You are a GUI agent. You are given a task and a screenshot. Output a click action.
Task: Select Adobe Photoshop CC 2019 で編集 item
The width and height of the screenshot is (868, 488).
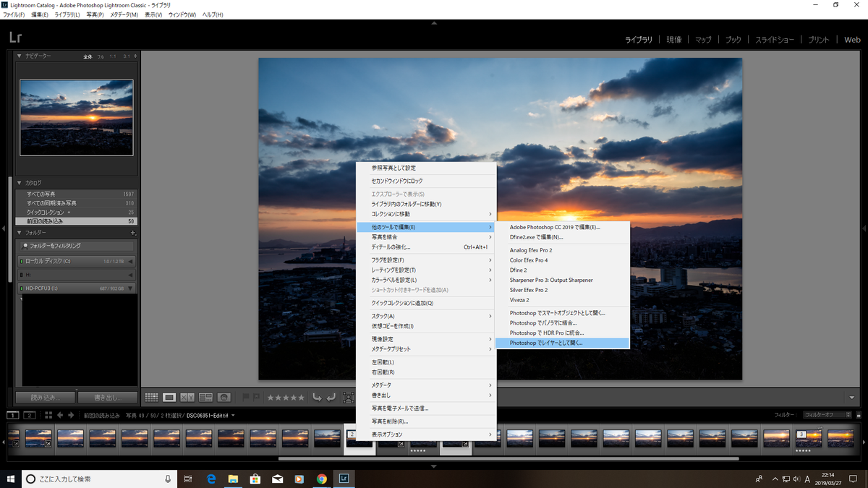tap(563, 227)
